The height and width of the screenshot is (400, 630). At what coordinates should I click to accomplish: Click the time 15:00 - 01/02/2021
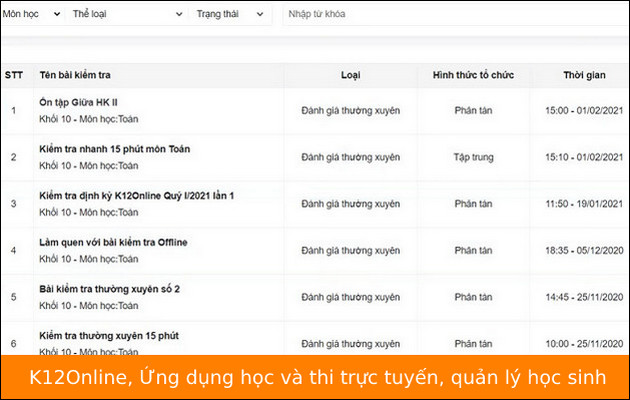pyautogui.click(x=584, y=110)
